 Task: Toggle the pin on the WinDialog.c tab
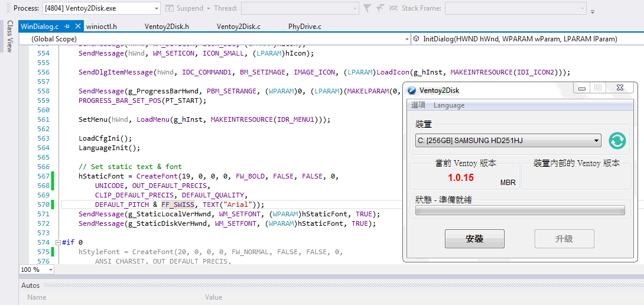tap(67, 27)
